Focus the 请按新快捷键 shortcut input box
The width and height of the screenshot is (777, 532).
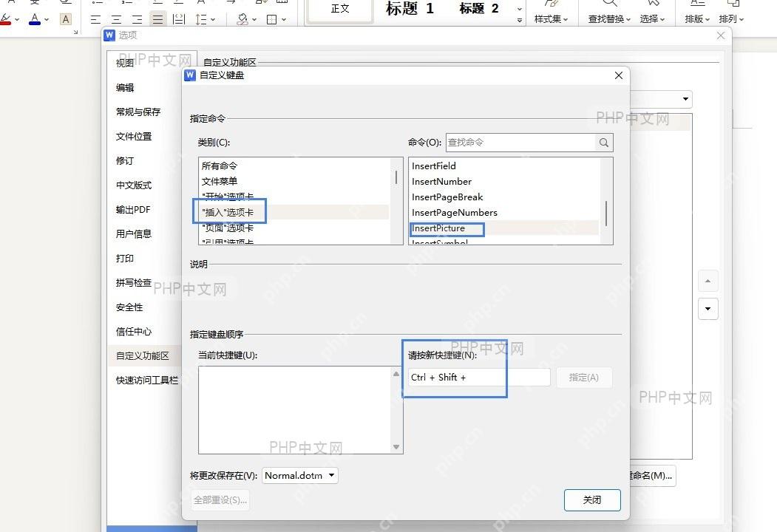tap(479, 378)
